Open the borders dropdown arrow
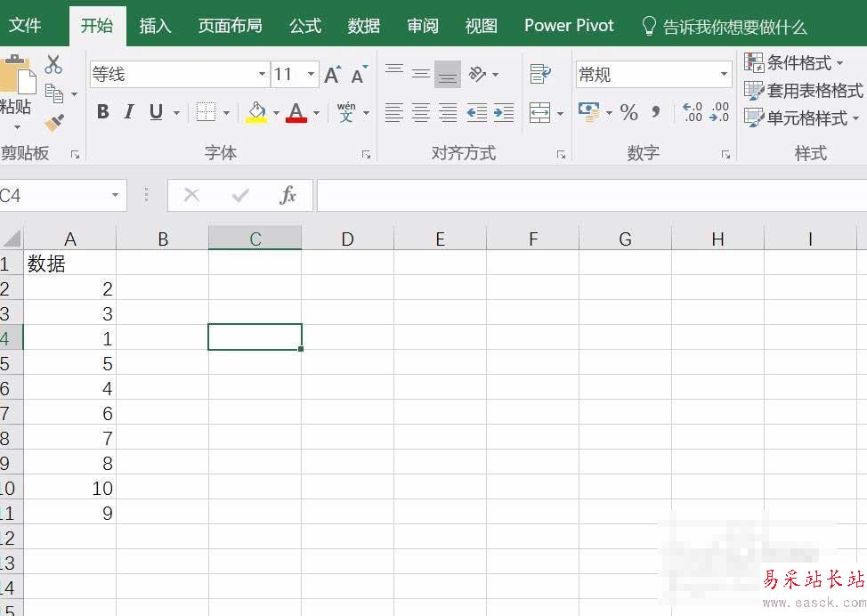Screen dimensions: 867x616 point(226,113)
